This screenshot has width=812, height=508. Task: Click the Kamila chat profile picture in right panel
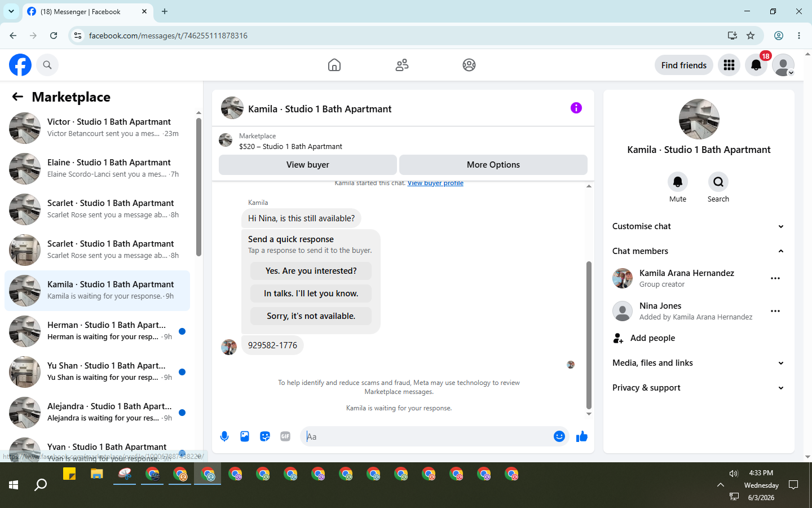click(x=699, y=119)
